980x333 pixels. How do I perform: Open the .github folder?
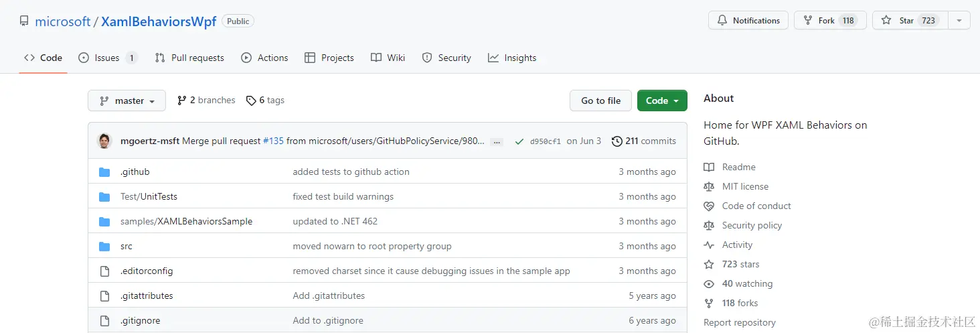[x=135, y=172]
